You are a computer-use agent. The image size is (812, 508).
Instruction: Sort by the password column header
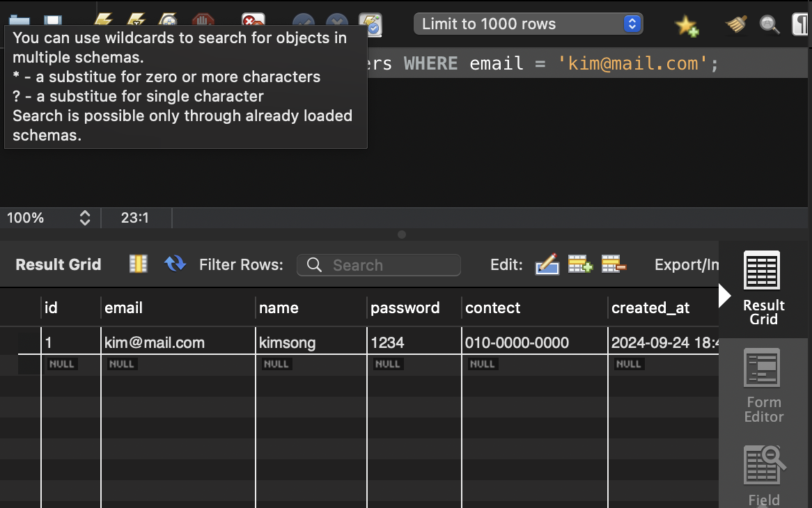point(414,308)
